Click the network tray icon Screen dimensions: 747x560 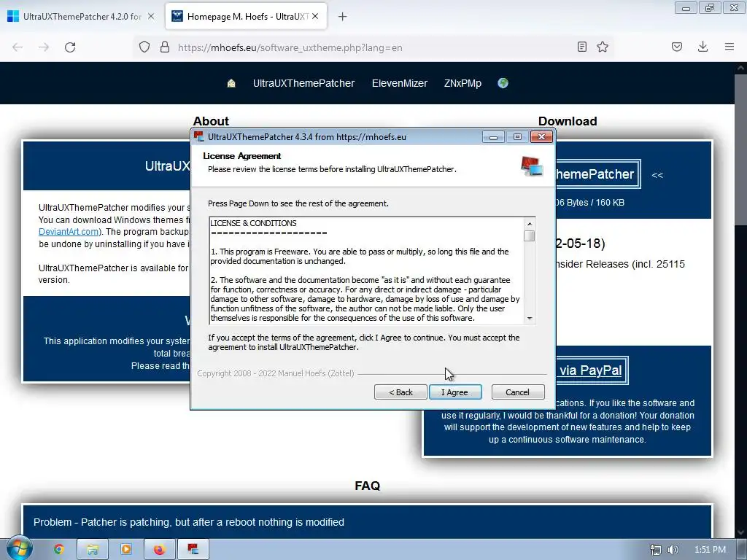[656, 550]
